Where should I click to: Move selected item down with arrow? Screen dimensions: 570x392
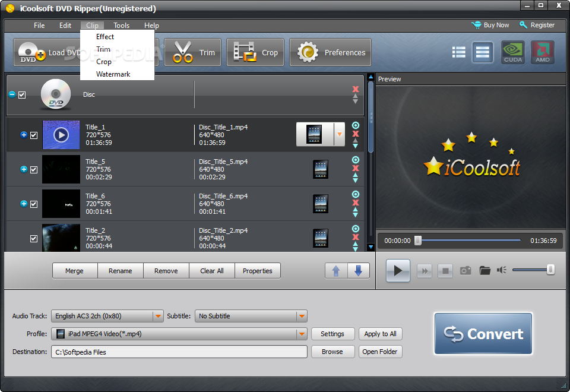coord(359,271)
